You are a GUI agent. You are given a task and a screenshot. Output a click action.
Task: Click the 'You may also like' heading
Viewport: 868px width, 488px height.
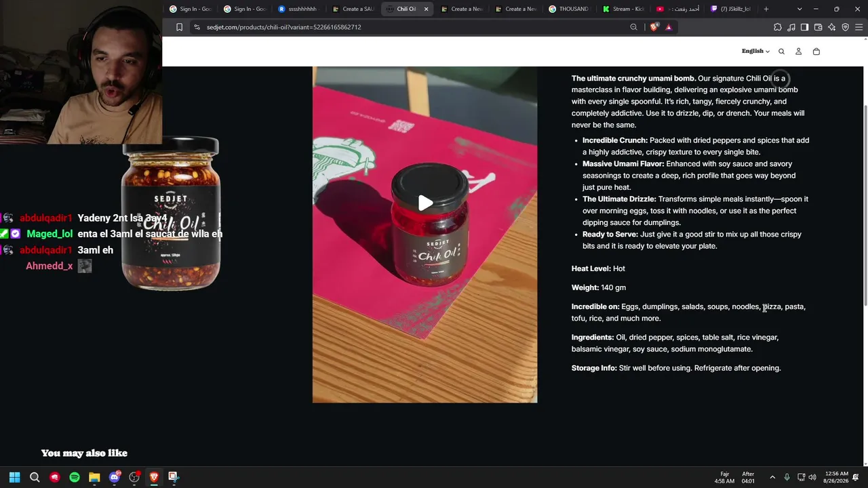pyautogui.click(x=84, y=453)
